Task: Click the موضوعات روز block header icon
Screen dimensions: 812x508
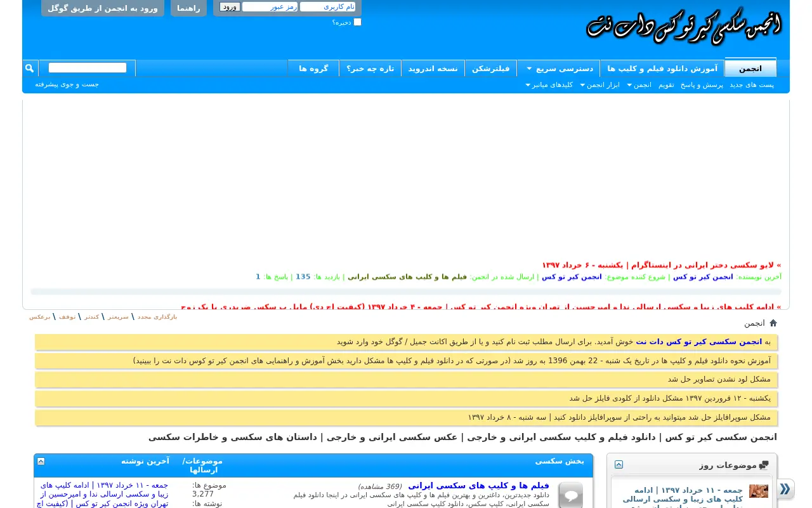Action: click(764, 465)
